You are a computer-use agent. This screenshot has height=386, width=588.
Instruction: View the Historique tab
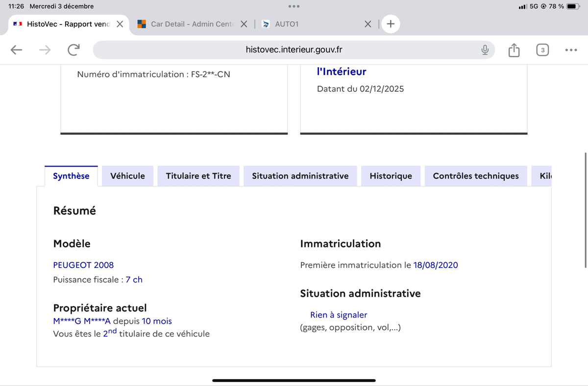(x=391, y=176)
